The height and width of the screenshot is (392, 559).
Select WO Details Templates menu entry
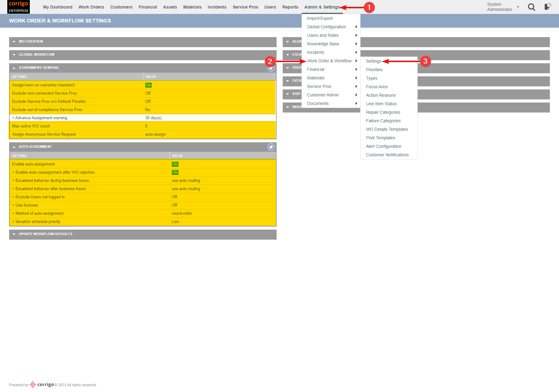pos(387,129)
